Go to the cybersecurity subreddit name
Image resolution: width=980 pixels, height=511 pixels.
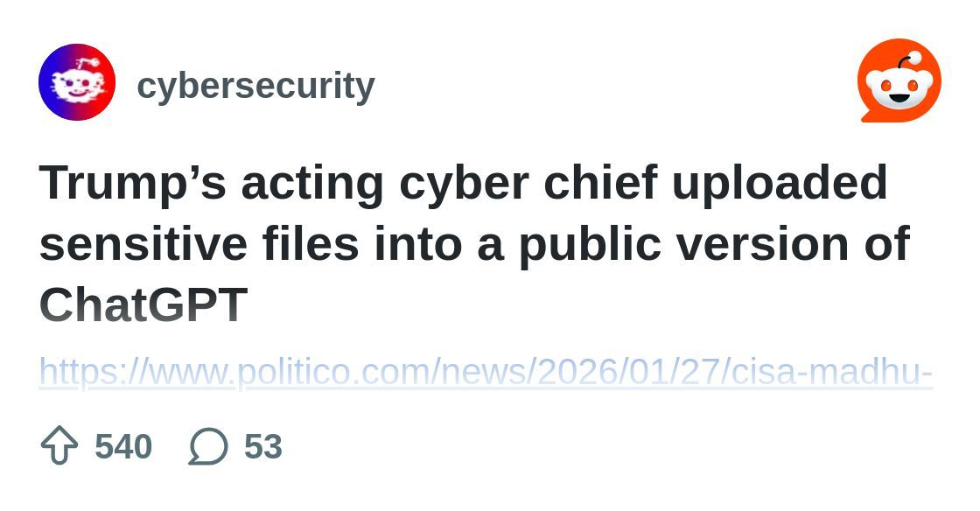[x=255, y=86]
